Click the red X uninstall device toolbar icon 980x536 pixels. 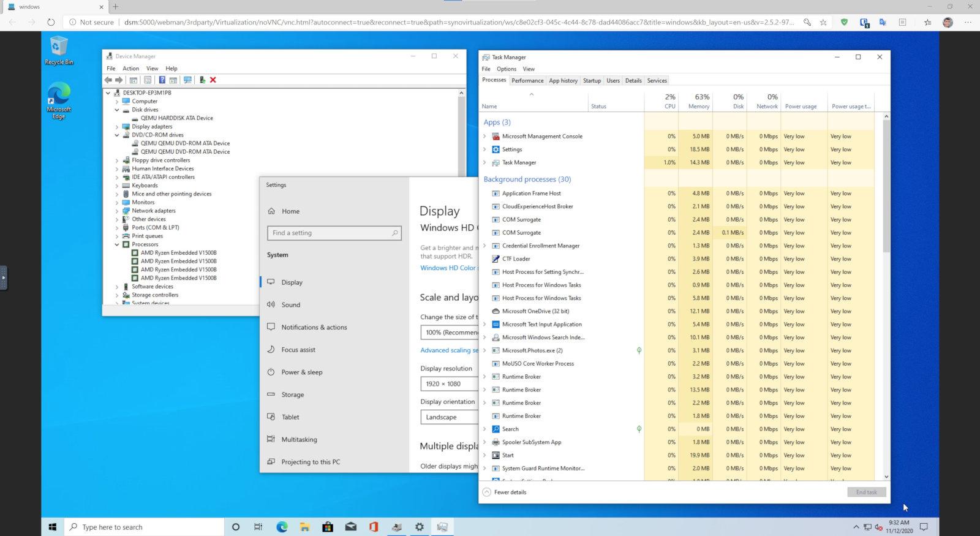tap(213, 80)
